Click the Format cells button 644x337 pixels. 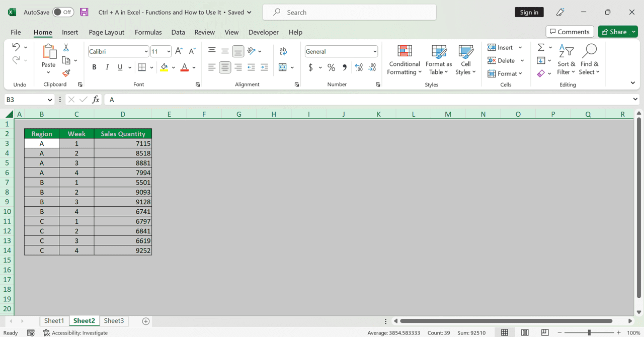coord(505,73)
